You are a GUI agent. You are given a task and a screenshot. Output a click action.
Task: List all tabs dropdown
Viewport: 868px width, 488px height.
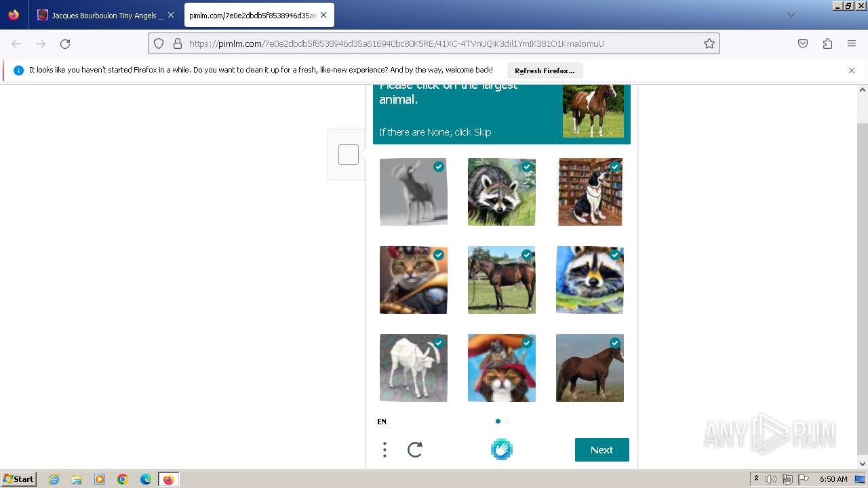(791, 15)
